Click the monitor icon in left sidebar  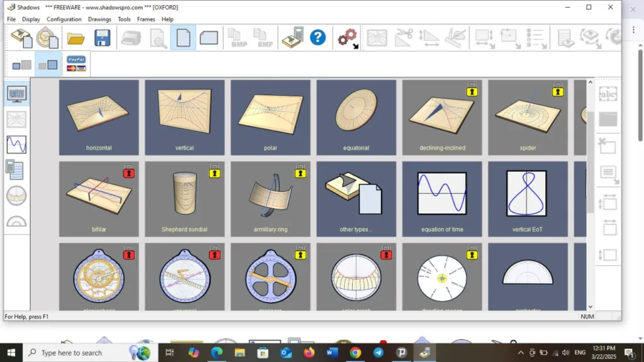(x=17, y=94)
